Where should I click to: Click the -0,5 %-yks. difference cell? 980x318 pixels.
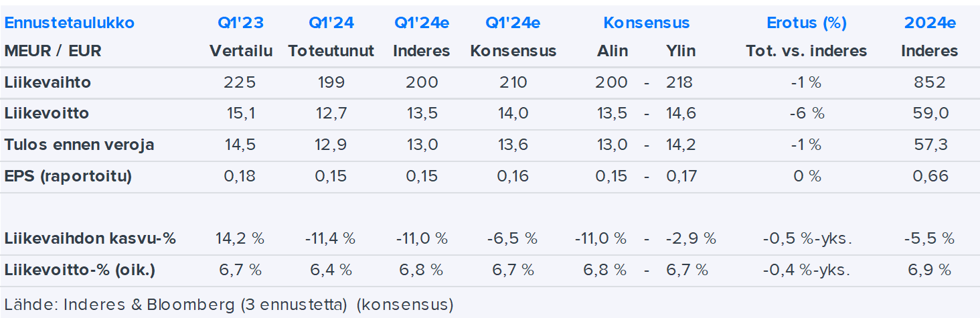[806, 238]
